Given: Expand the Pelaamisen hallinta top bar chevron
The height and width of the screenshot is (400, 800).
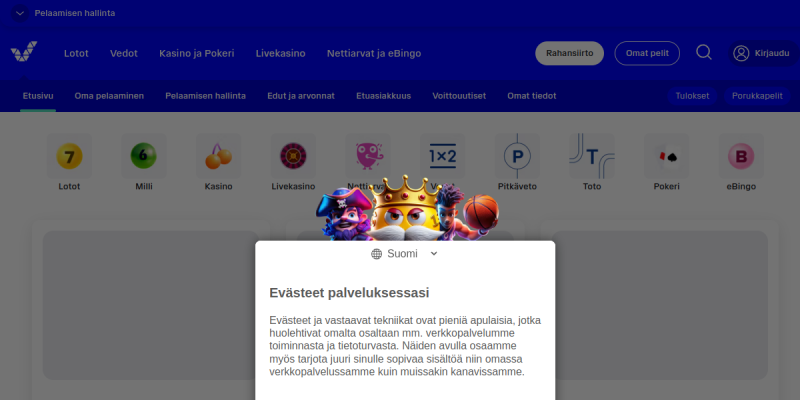Looking at the screenshot, I should click(20, 13).
